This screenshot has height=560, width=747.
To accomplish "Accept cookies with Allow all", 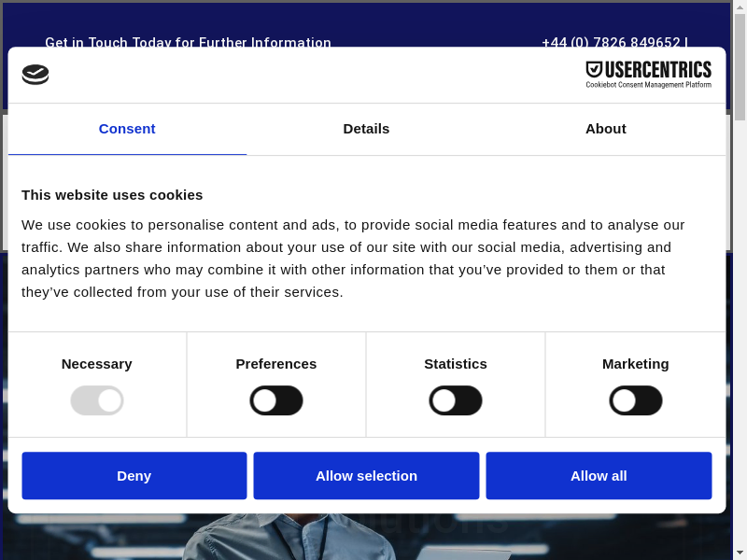I will [599, 476].
